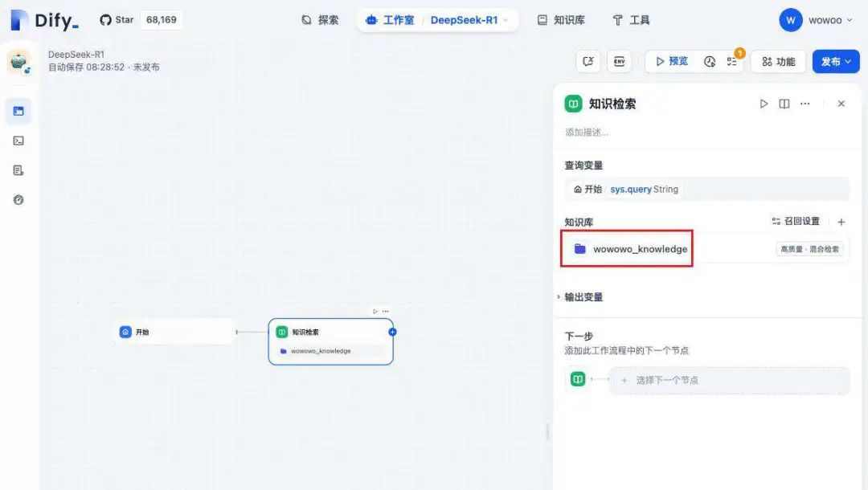
Task: Run the canvas node via small play icon
Action: 375,312
